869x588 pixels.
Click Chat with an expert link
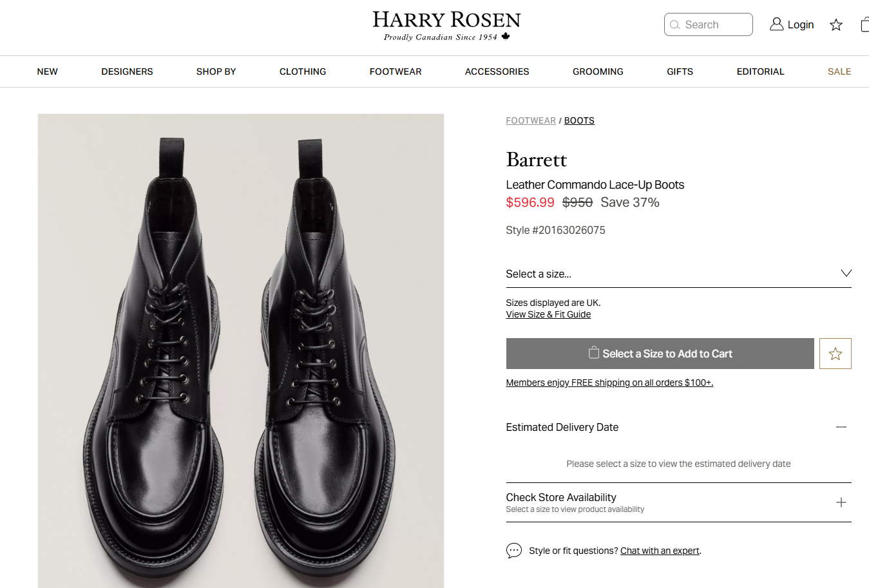(660, 551)
